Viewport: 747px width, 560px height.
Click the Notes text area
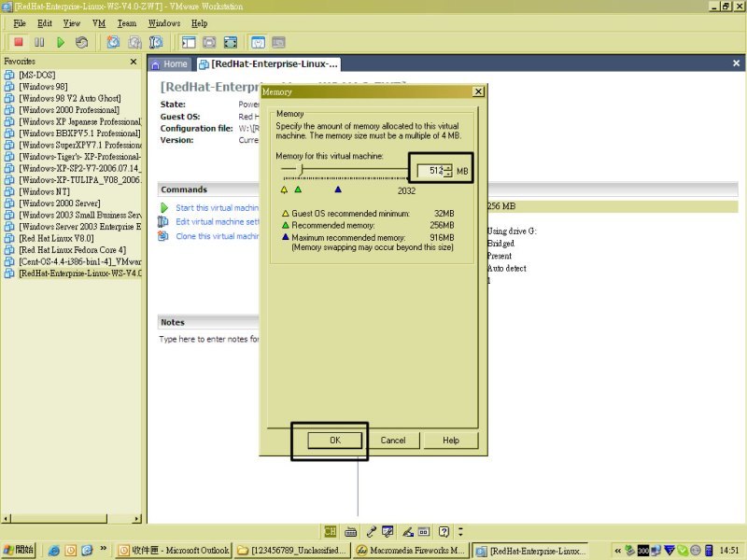click(208, 339)
